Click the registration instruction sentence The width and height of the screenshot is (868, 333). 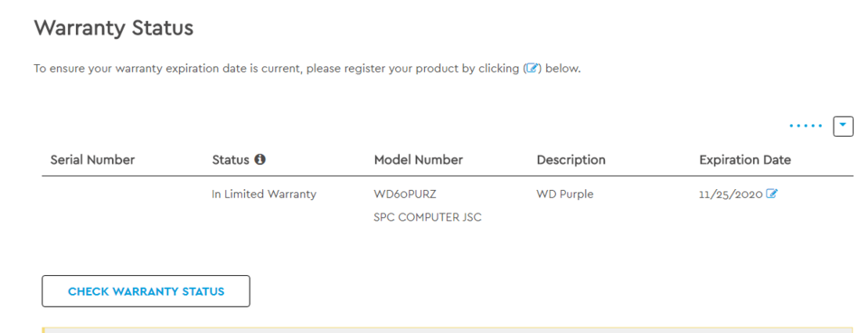pos(307,70)
